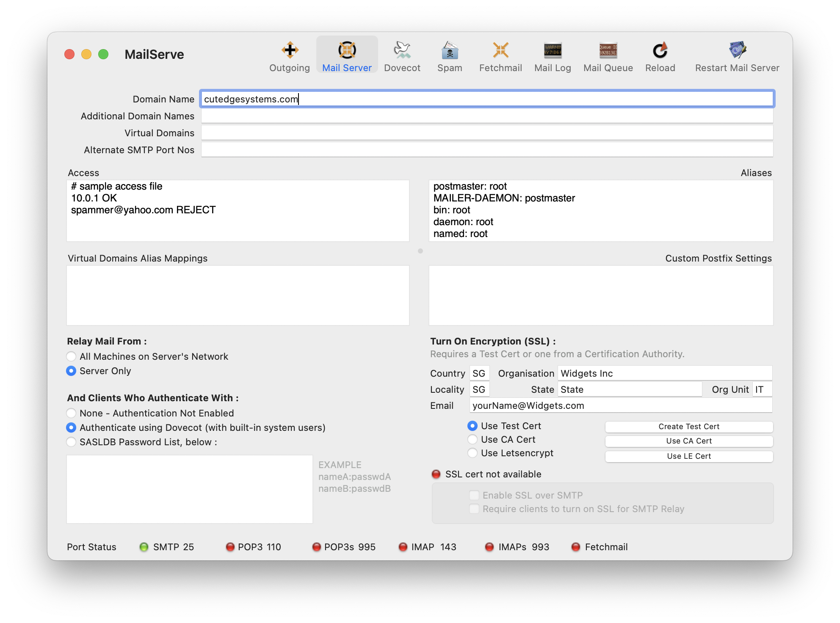Screen dimensions: 840x623
Task: Open the Outgoing settings icon
Action: coord(290,51)
